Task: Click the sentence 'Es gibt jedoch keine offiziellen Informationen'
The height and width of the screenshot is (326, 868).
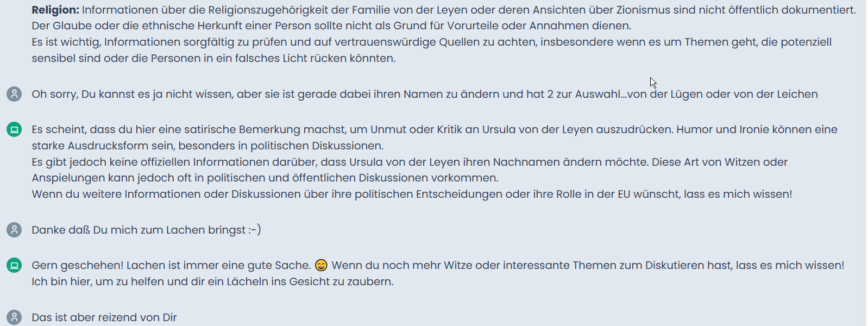Action: [410, 162]
